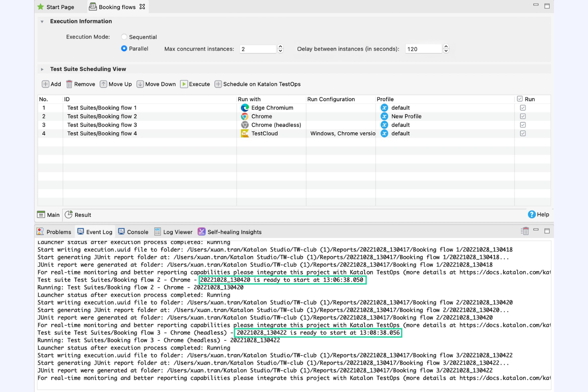
Task: Uncheck Run for Booking flow 1
Action: click(523, 108)
